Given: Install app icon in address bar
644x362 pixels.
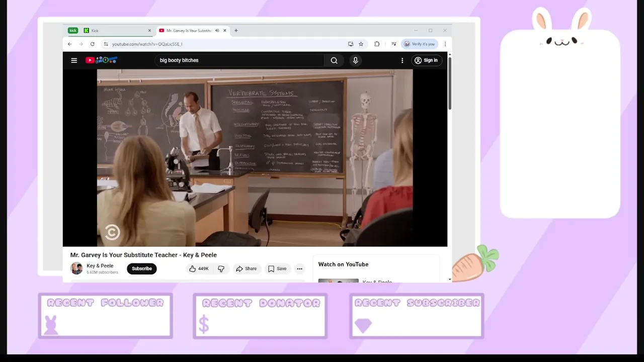Looking at the screenshot, I should [x=351, y=44].
